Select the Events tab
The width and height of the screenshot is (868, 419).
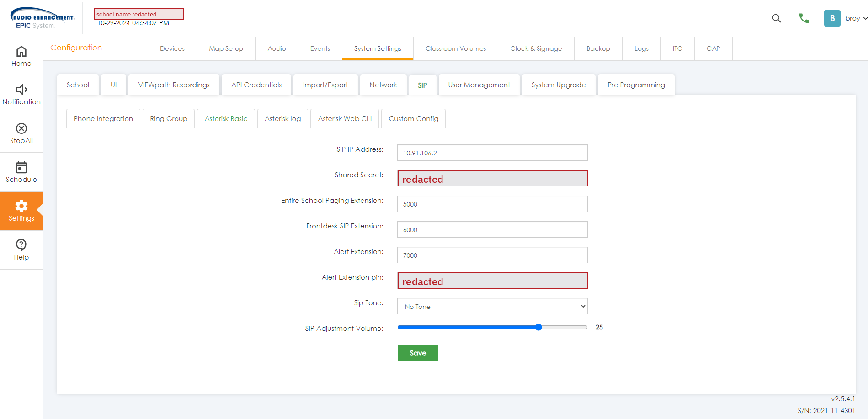point(320,48)
